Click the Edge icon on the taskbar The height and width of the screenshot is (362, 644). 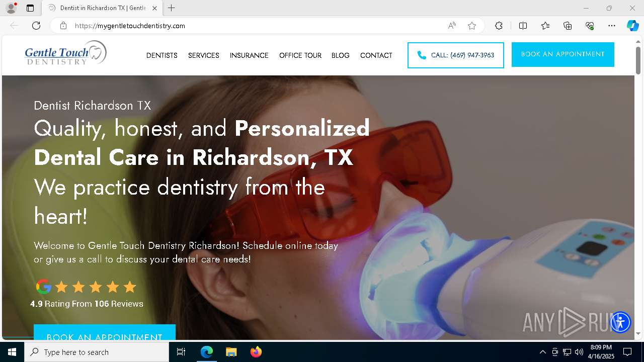click(207, 352)
